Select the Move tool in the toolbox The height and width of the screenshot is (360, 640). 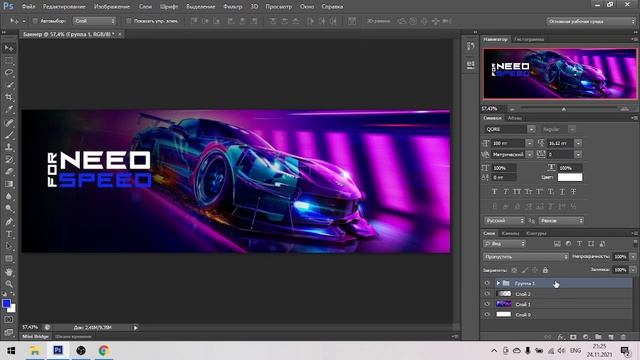point(9,48)
